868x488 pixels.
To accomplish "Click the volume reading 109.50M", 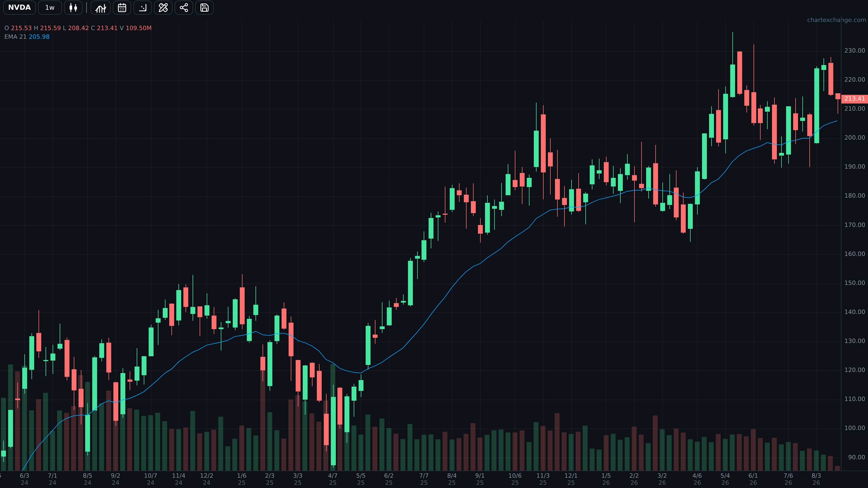I will (x=139, y=28).
